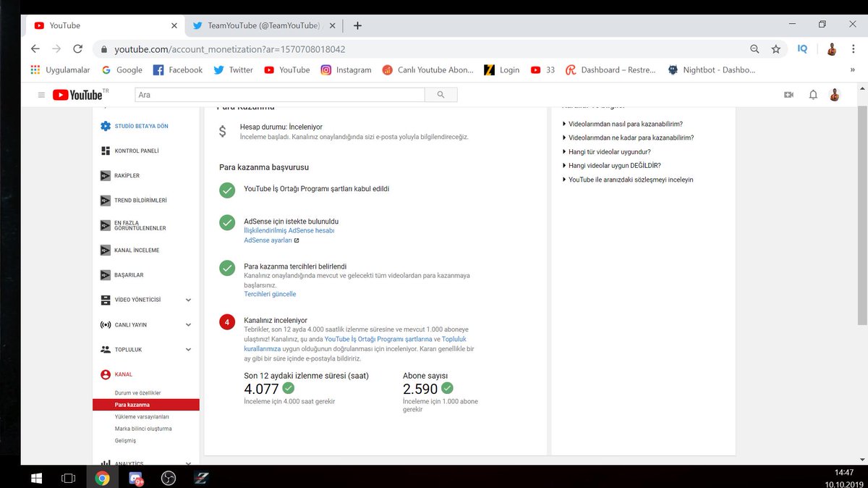Click the page vertical scrollbar
This screenshot has width=868, height=488.
[862, 217]
